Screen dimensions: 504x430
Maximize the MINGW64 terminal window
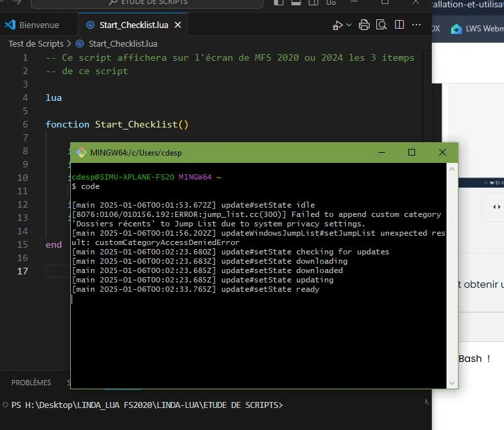point(412,152)
